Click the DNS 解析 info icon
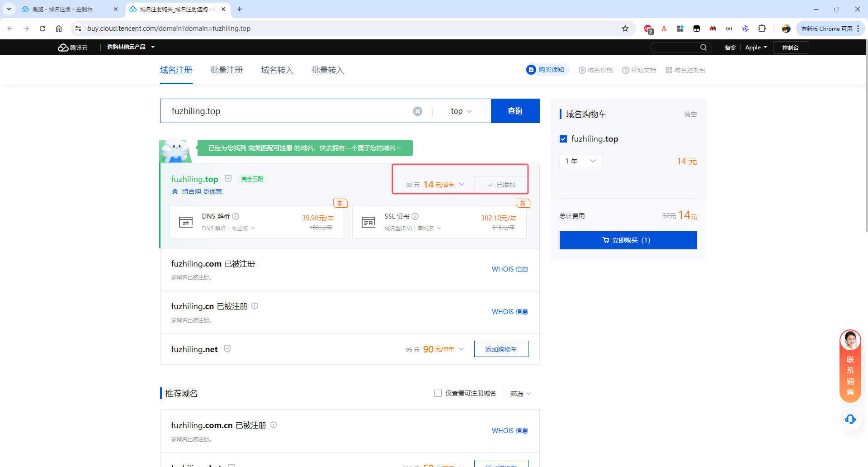This screenshot has width=868, height=467. coord(236,216)
